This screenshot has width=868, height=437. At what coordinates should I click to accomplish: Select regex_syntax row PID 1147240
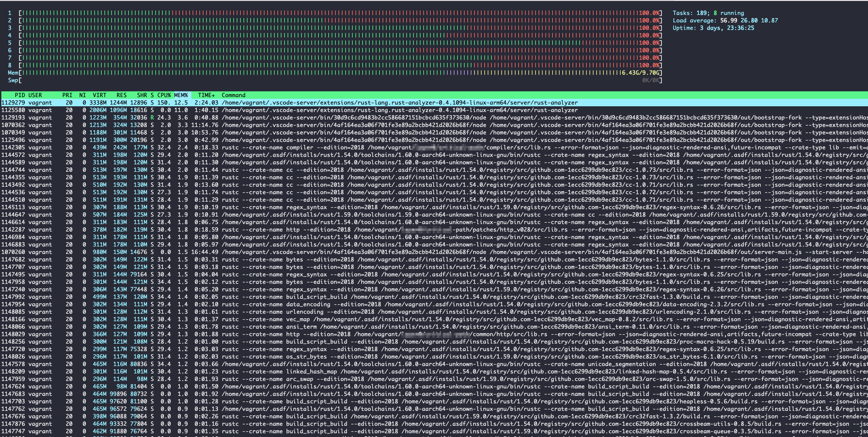tap(434, 289)
